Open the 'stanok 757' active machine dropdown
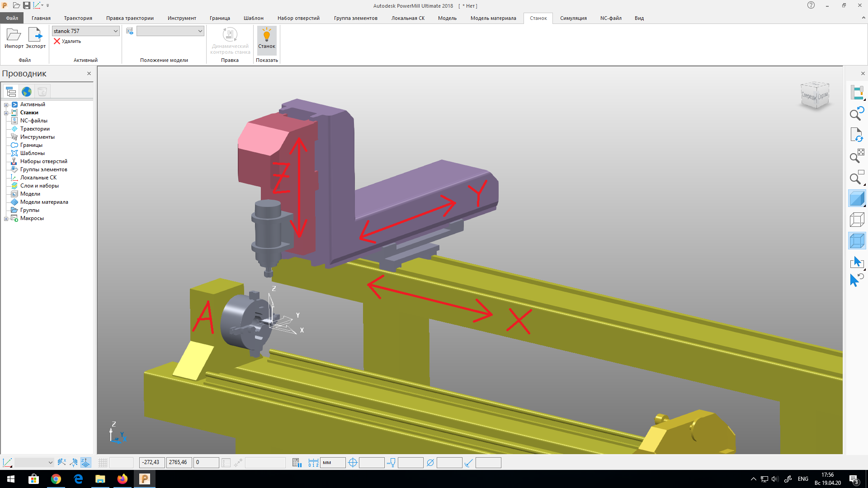The image size is (868, 488). (115, 31)
